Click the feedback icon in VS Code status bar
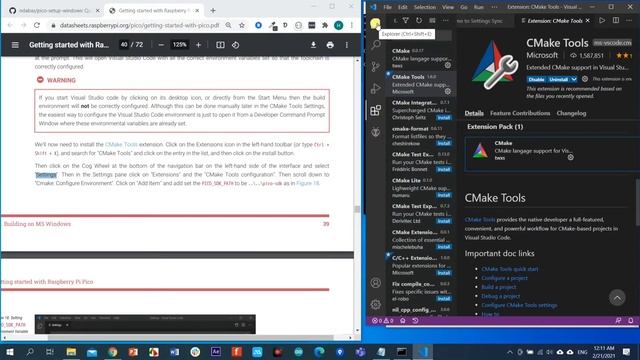The height and width of the screenshot is (360, 640). click(x=618, y=321)
